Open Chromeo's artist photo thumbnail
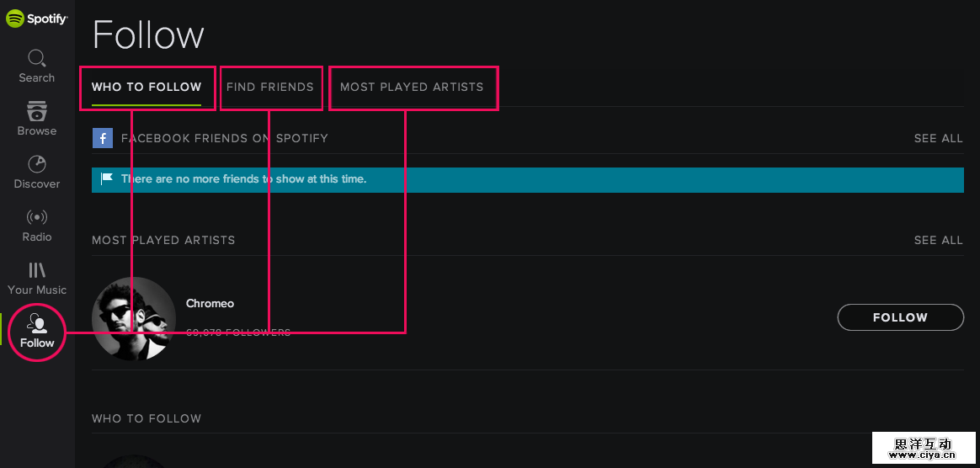 pos(134,318)
